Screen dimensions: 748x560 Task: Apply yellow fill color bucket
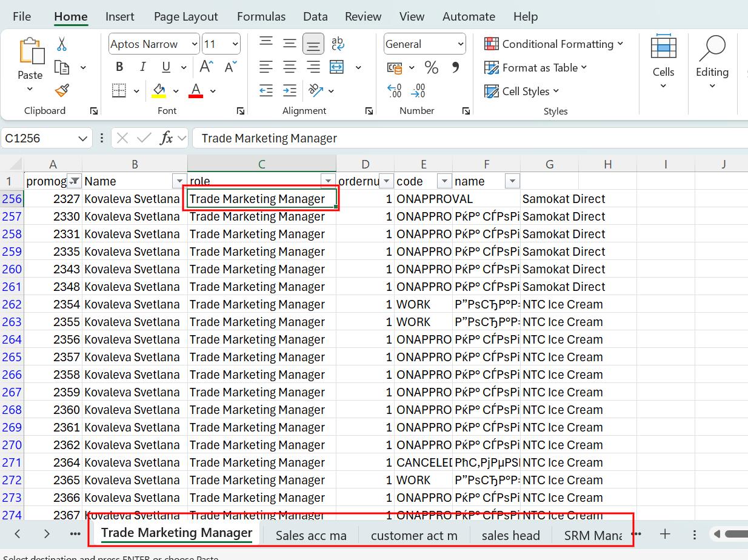159,91
